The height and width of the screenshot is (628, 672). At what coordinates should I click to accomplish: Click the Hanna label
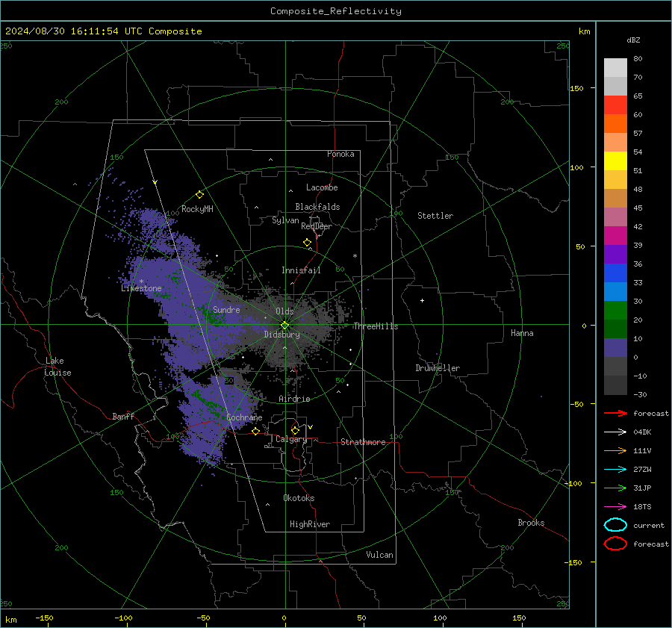click(x=522, y=333)
